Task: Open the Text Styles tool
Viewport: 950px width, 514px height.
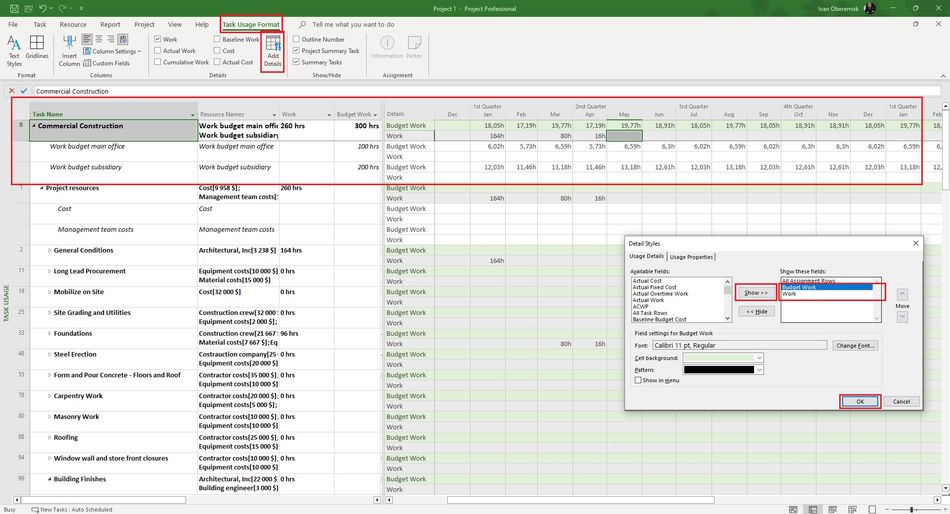Action: coord(14,51)
